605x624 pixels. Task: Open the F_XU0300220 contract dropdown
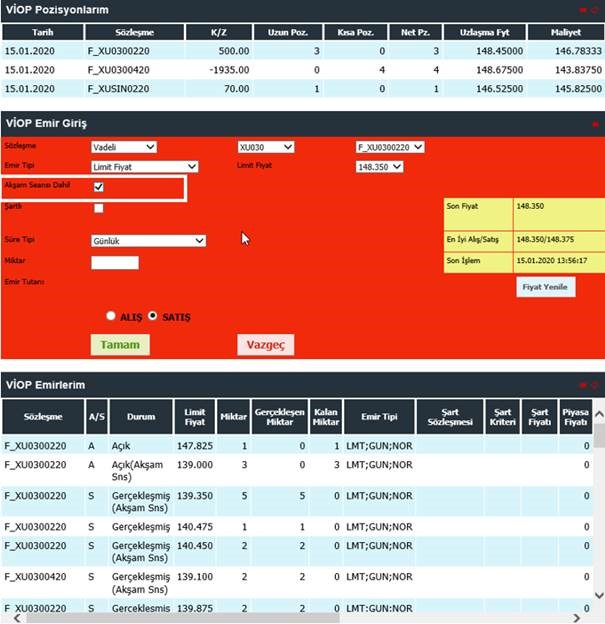390,147
